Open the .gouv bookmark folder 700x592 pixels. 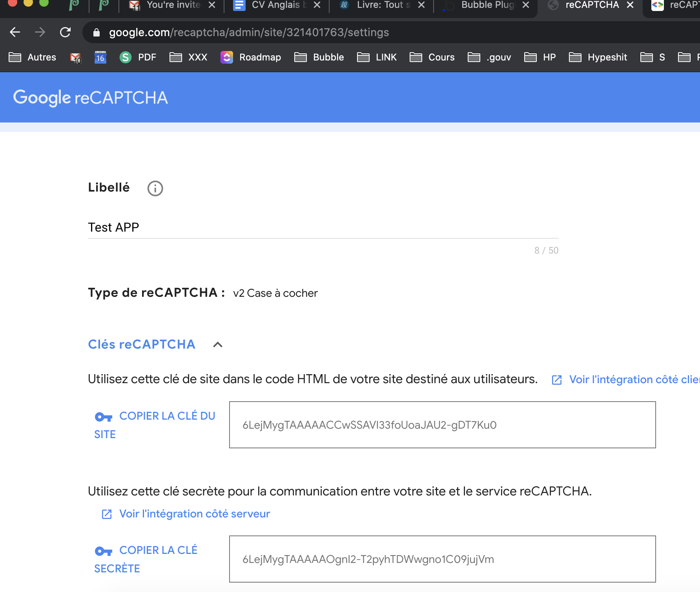[489, 57]
